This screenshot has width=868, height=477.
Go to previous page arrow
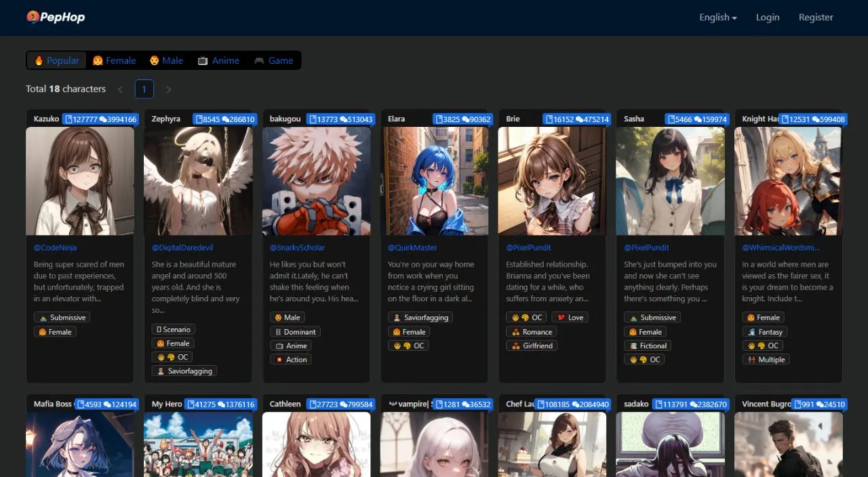pyautogui.click(x=120, y=89)
